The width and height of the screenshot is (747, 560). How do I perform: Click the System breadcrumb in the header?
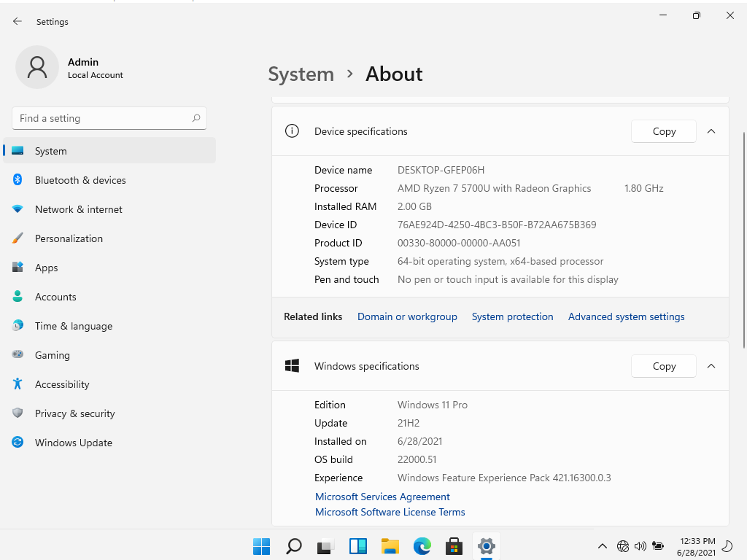[x=301, y=74]
